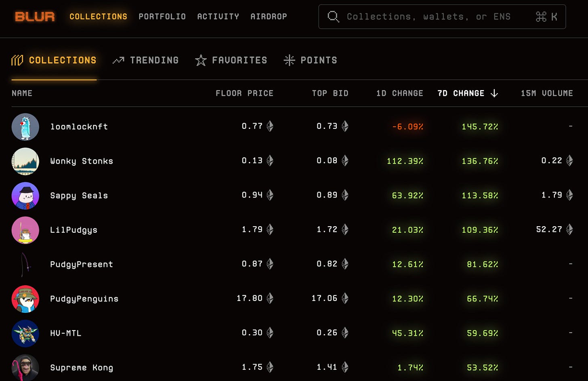Click the ETH icon beside PudgyPenguins 17.80 floor
The image size is (588, 381).
(270, 299)
